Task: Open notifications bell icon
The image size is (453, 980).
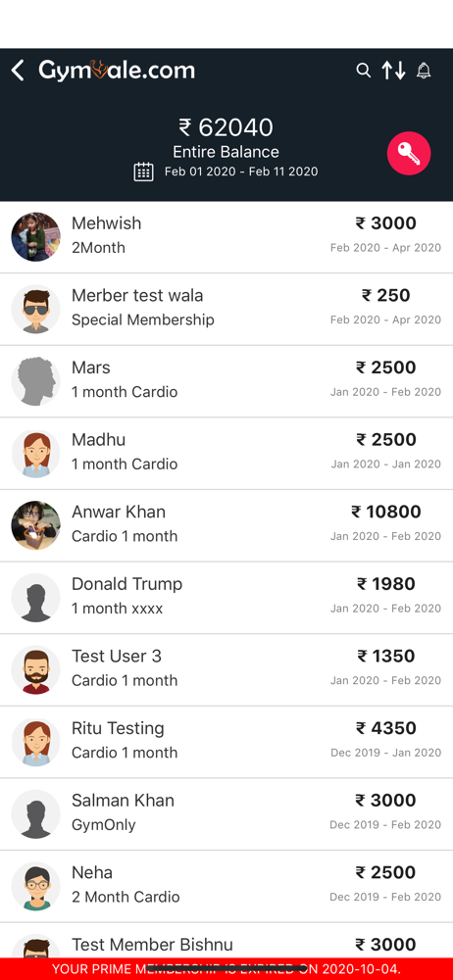Action: click(425, 70)
